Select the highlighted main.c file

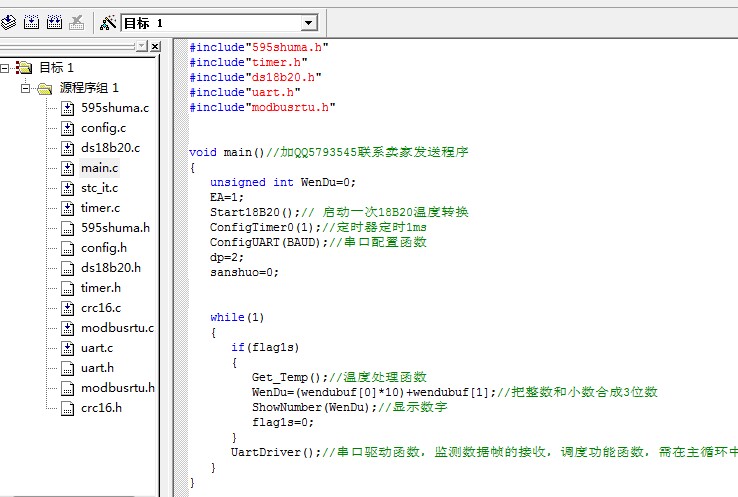[99, 168]
